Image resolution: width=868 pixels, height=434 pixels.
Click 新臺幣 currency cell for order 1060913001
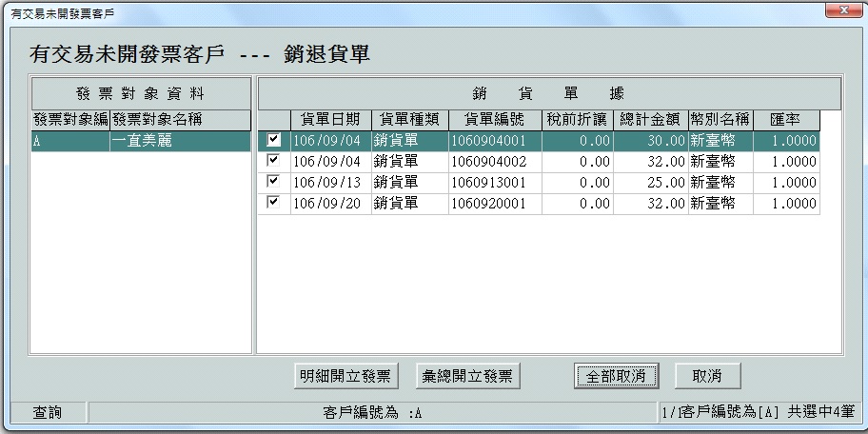[720, 184]
